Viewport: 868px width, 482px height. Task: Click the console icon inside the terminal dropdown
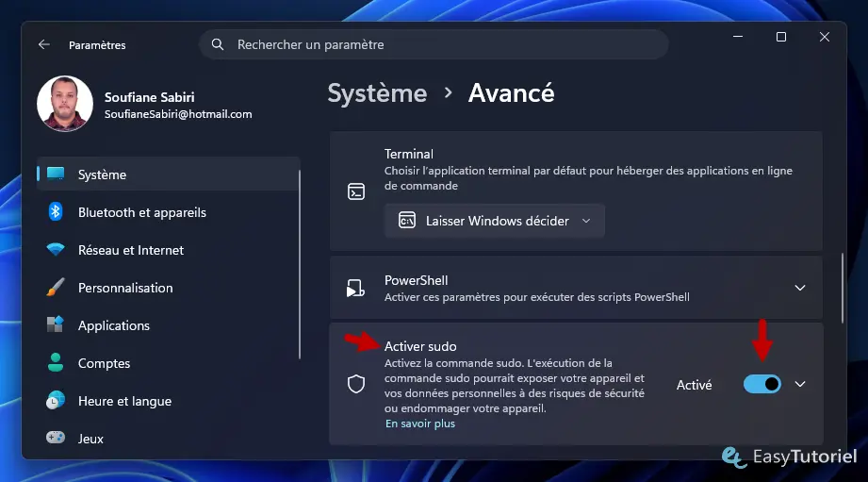click(407, 221)
